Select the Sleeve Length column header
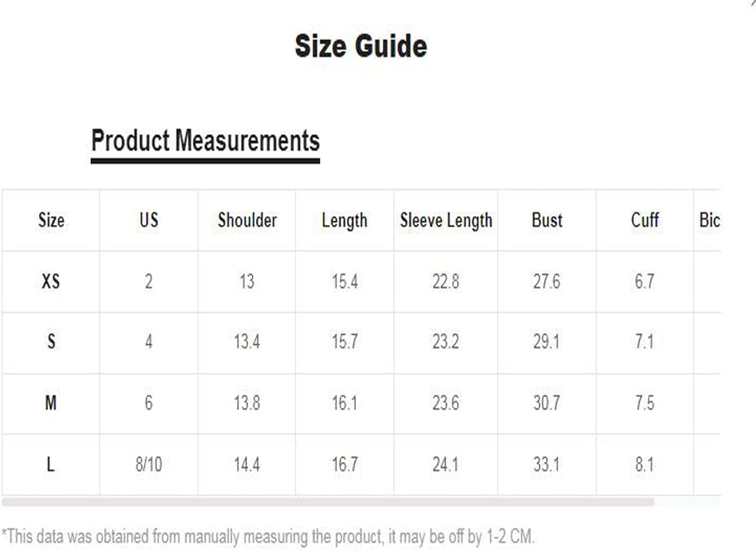This screenshot has width=756, height=551. pos(446,220)
